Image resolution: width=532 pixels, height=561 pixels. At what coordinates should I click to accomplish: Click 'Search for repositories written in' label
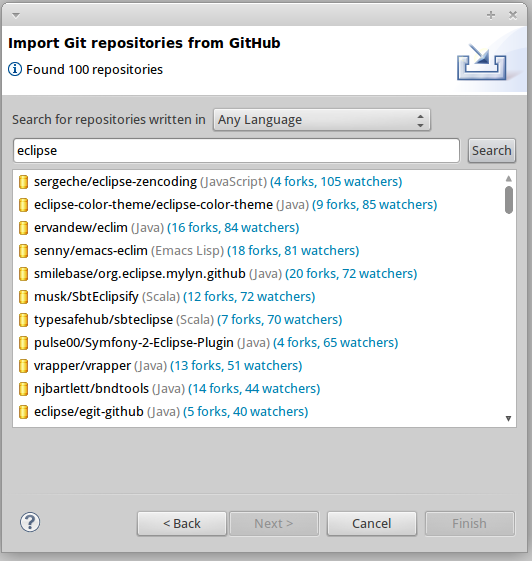[x=109, y=119]
